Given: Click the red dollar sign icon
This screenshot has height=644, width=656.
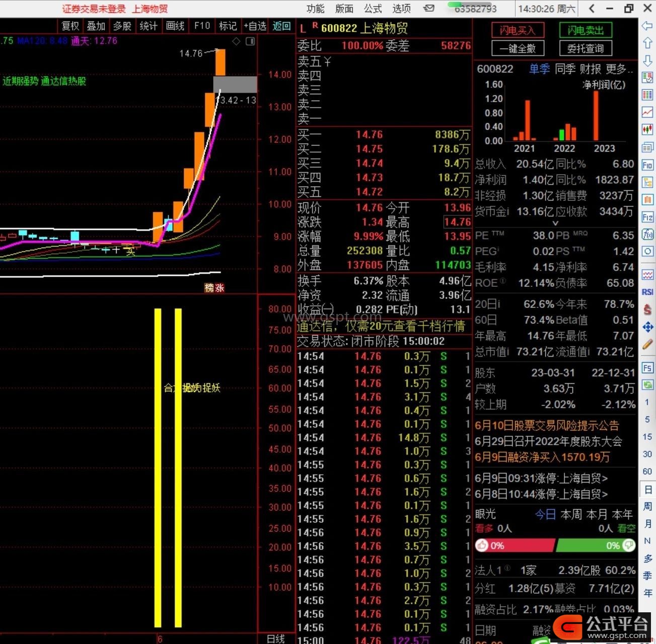Looking at the screenshot, I should click(x=647, y=309).
